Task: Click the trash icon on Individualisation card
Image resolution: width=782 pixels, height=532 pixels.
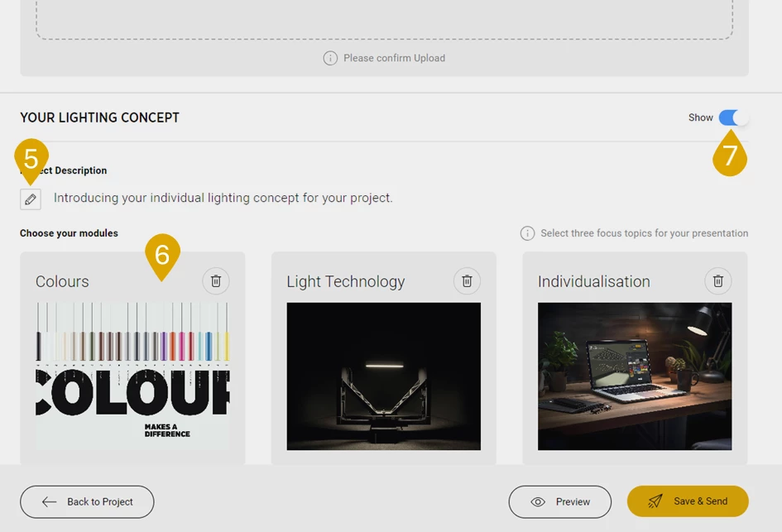Action: tap(717, 281)
